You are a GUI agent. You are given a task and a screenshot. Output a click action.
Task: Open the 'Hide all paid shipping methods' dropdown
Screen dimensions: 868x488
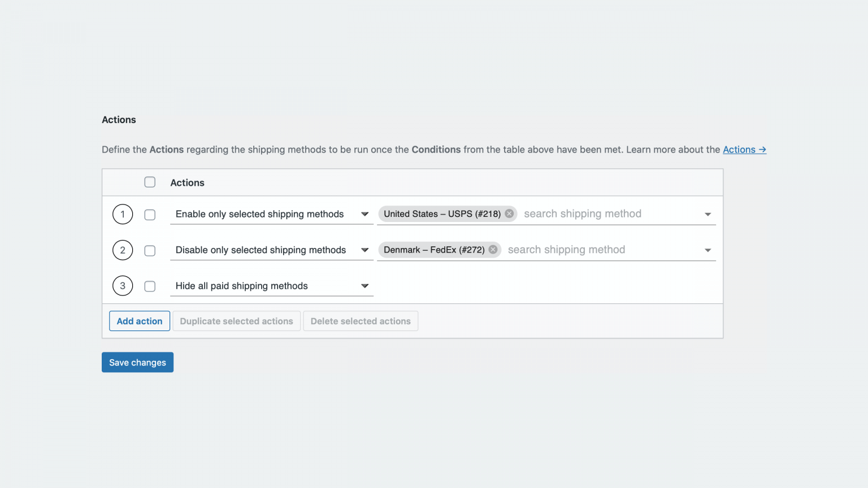click(x=365, y=286)
